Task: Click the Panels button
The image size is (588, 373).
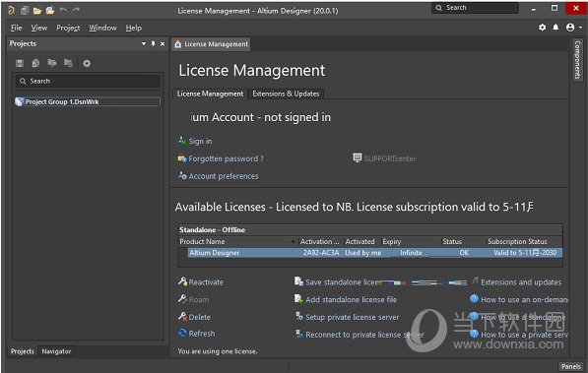Action: (x=570, y=366)
